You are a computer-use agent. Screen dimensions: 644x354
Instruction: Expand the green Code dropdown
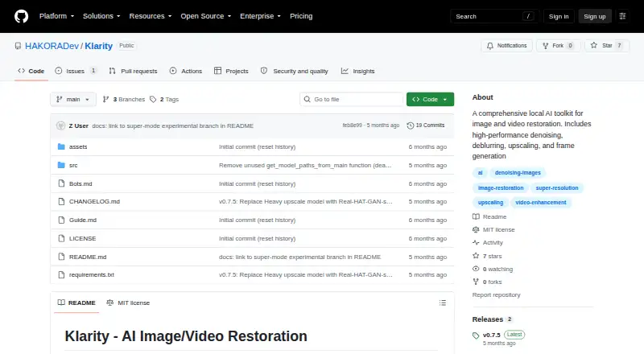[430, 100]
